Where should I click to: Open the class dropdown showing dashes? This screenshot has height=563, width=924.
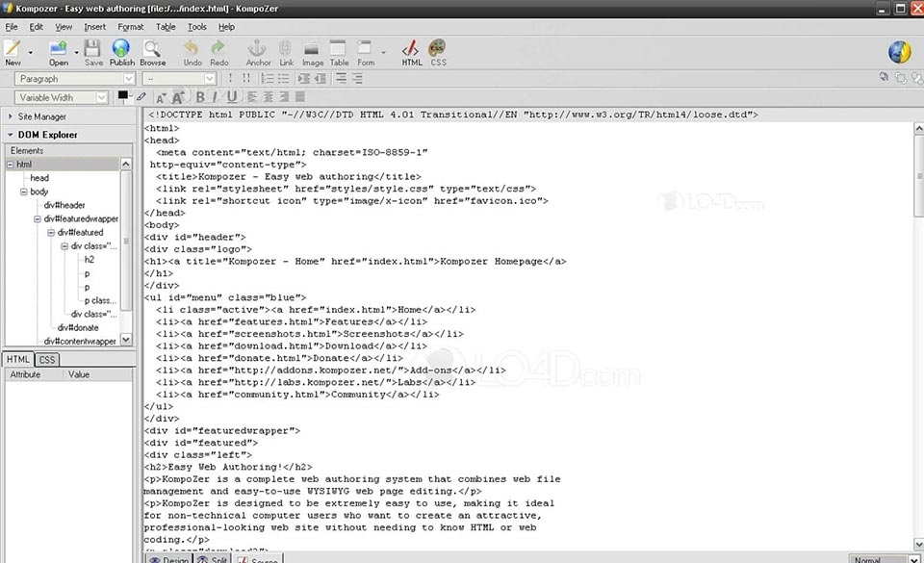pyautogui.click(x=180, y=79)
